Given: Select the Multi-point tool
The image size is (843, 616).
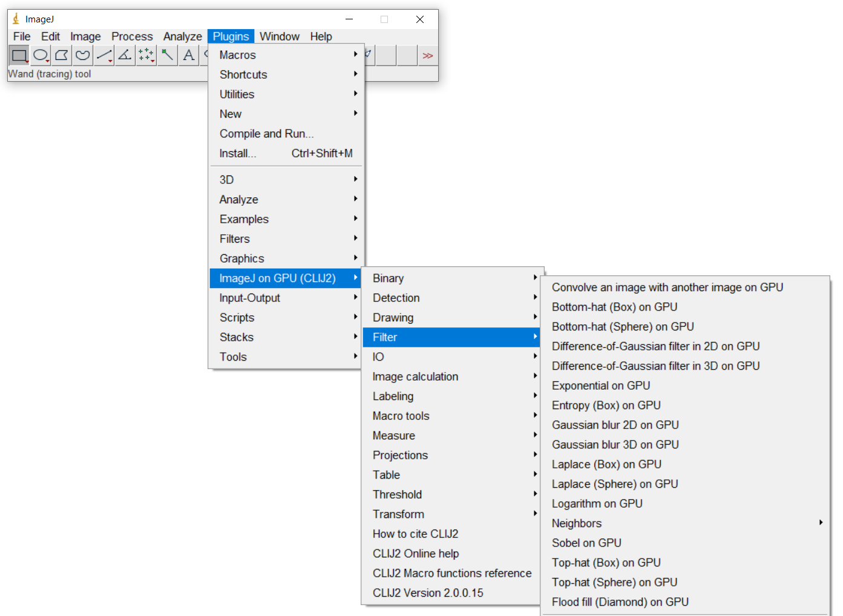Looking at the screenshot, I should (x=146, y=56).
